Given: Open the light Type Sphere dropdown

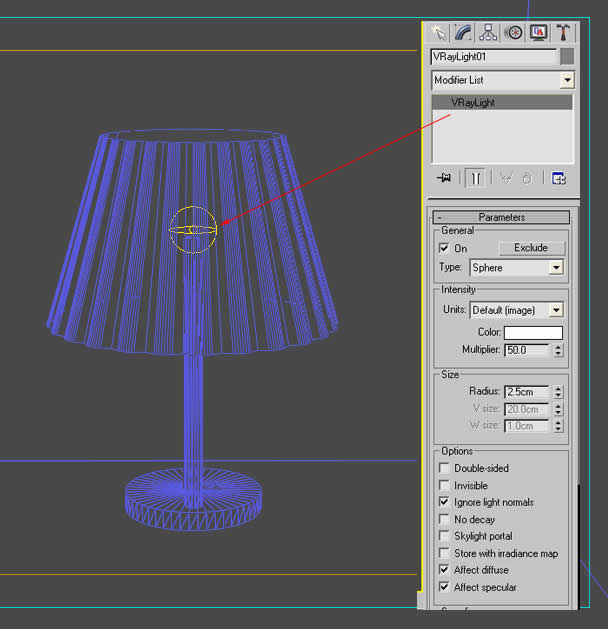Looking at the screenshot, I should click(x=517, y=268).
